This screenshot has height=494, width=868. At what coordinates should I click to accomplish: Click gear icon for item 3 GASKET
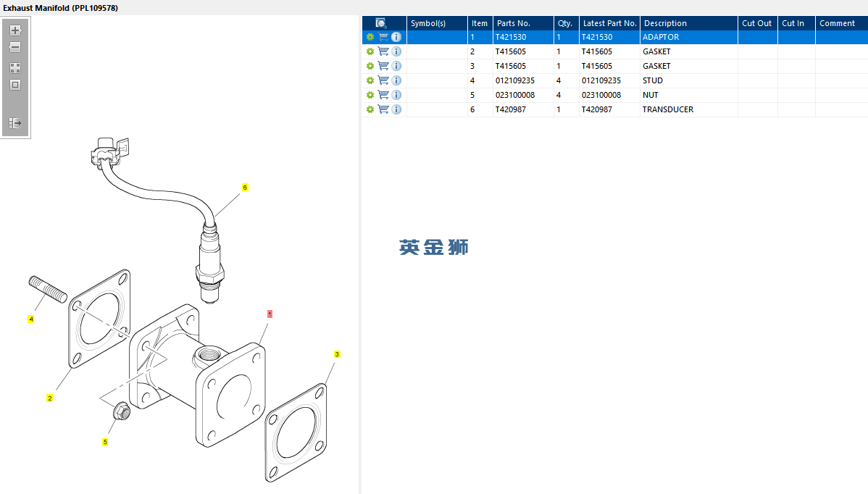370,66
